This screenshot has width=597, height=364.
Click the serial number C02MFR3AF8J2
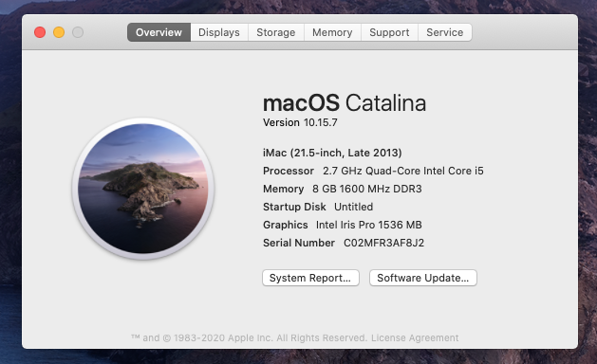[383, 243]
